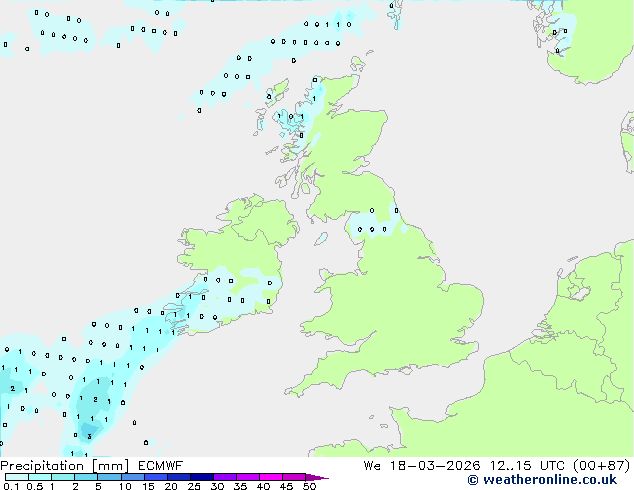This screenshot has height=490, width=634.
Task: Click the 25–30 mm dark blue swatch
Action: [x=202, y=477]
